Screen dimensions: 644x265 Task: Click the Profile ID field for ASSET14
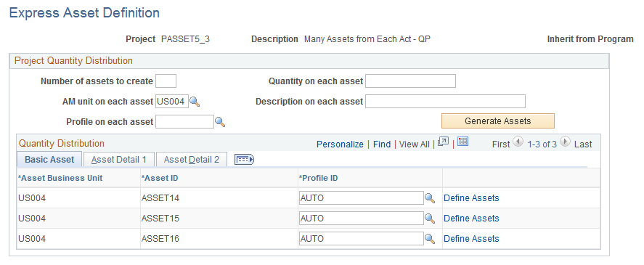362,198
